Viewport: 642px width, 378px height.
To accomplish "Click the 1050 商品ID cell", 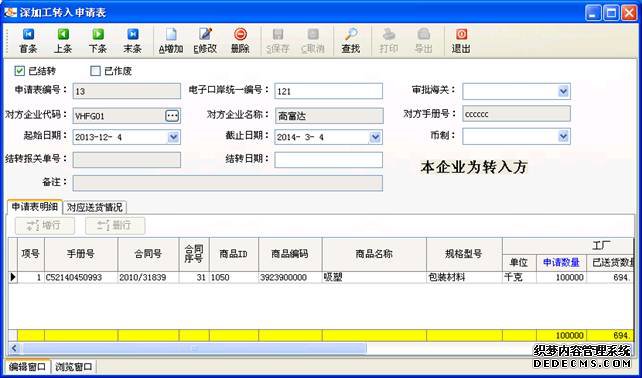I will point(234,277).
